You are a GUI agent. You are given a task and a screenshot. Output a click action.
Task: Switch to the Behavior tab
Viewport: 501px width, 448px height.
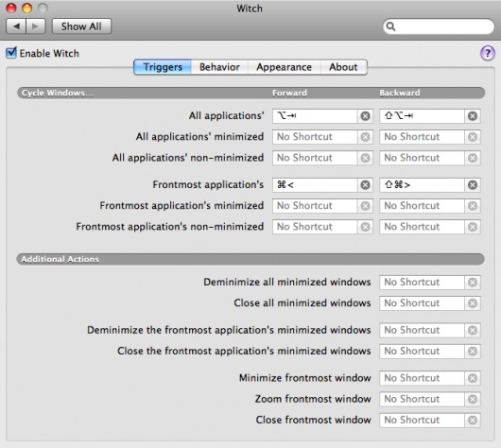219,67
